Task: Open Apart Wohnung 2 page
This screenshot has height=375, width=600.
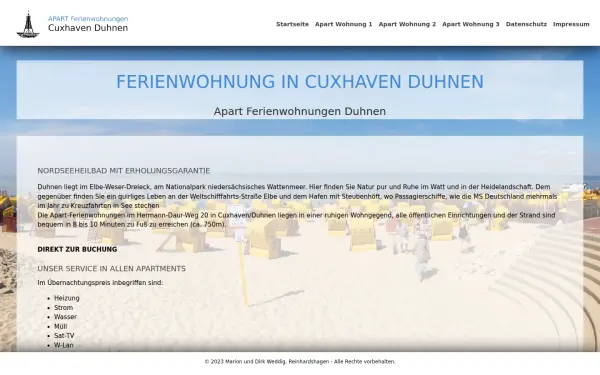Action: pos(407,24)
